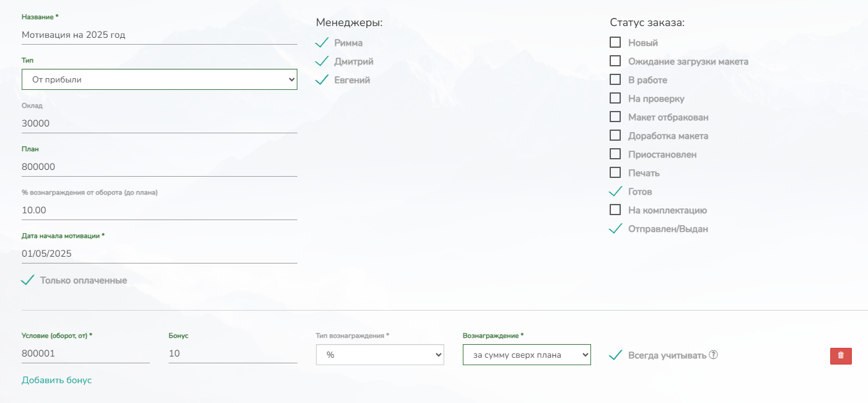
Task: Enable the Новый order status checkbox
Action: pos(615,43)
